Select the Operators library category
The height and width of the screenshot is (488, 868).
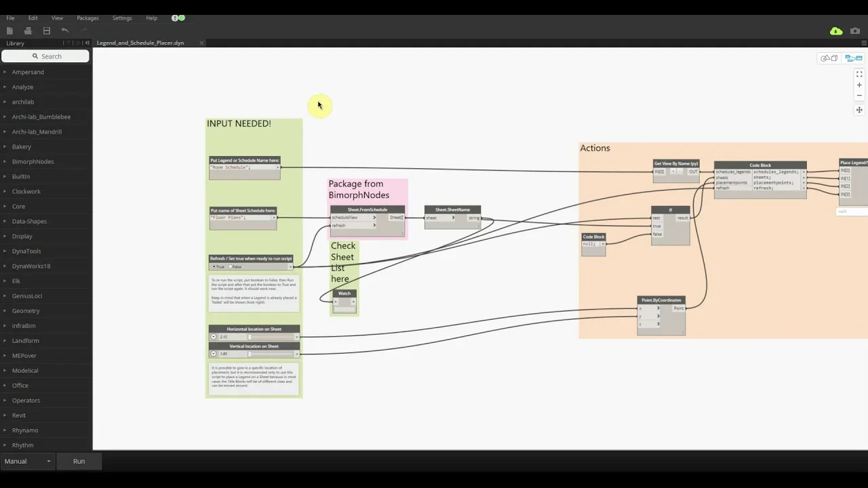point(26,400)
